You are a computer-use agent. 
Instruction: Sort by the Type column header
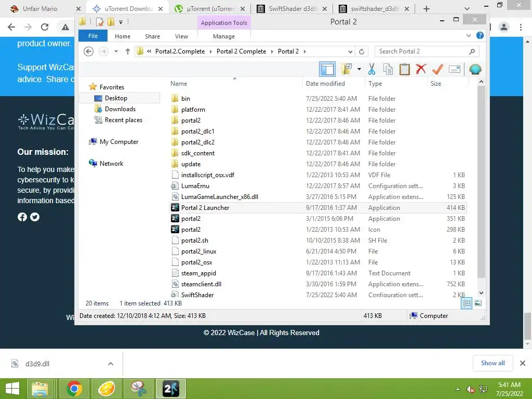click(375, 84)
